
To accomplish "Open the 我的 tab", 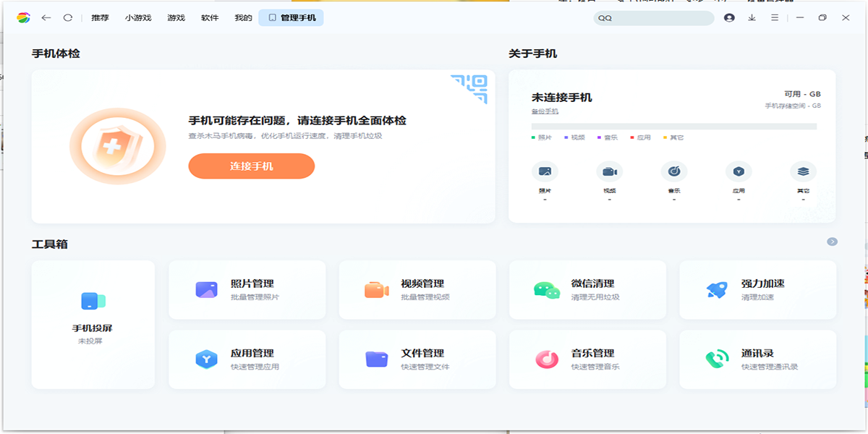I will (243, 17).
